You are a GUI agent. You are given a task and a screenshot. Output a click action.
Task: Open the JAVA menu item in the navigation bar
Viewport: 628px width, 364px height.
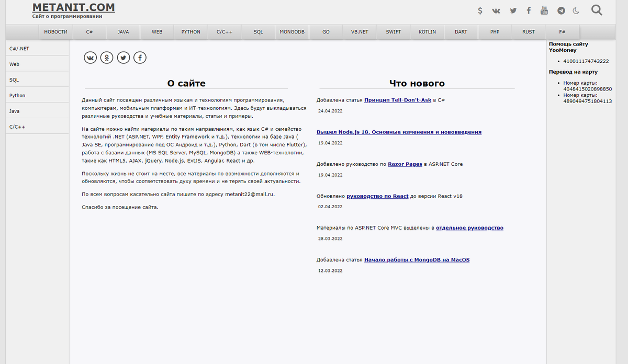[123, 32]
